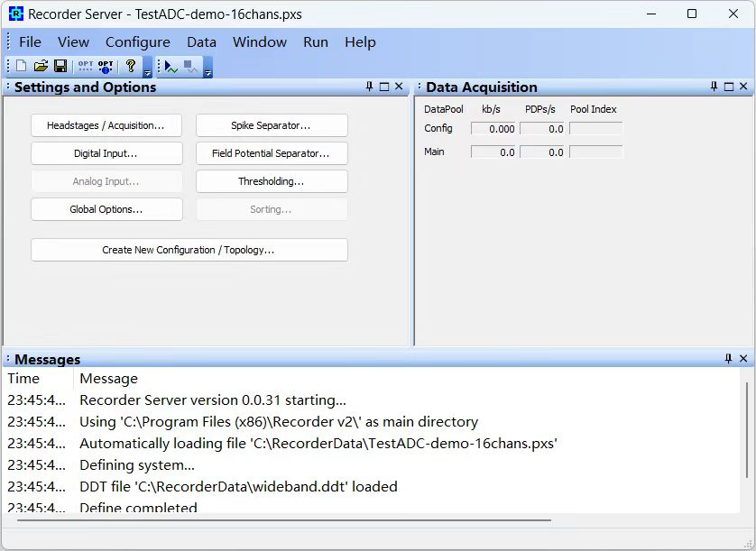Select the 'wideband.ddt' loaded message row

[x=372, y=486]
